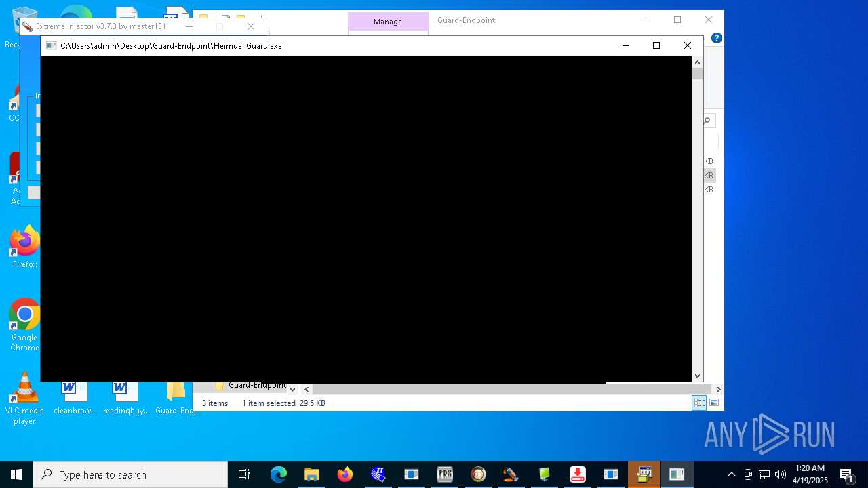This screenshot has height=488, width=868.
Task: Click the console vertical scrollbar up arrow
Action: click(697, 62)
